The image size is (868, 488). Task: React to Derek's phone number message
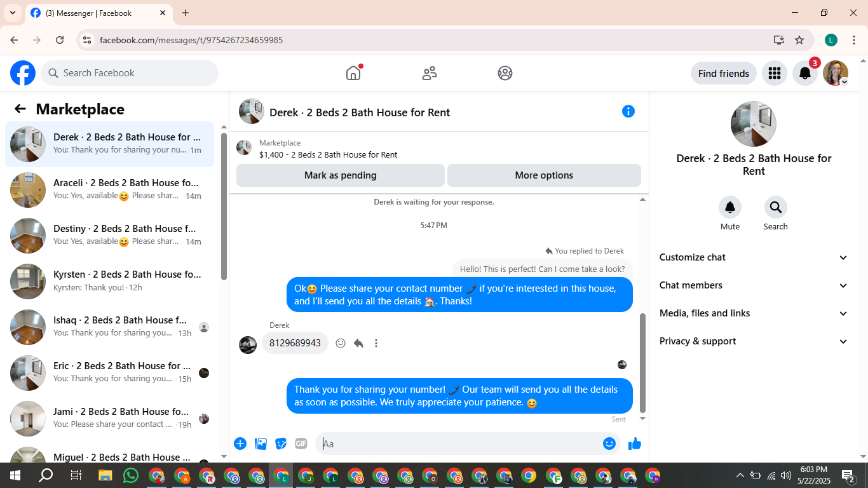click(341, 343)
